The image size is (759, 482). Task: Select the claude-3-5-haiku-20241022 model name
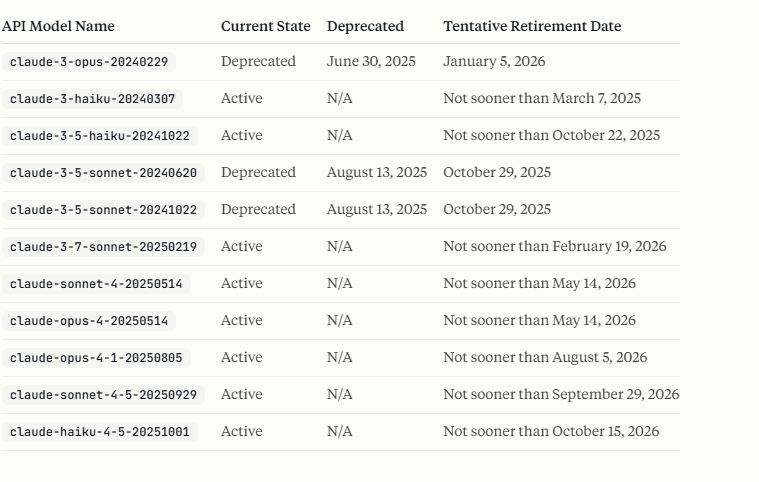pyautogui.click(x=99, y=136)
